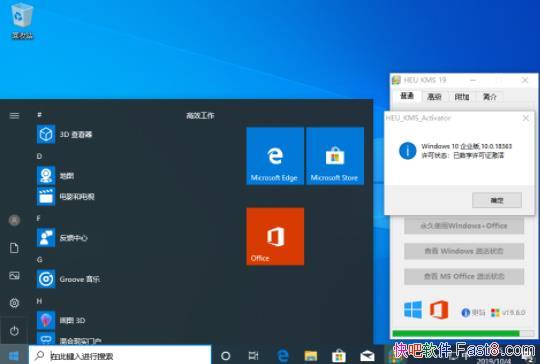Open Settings gear in Start menu rail
The image size is (540, 364).
click(14, 303)
